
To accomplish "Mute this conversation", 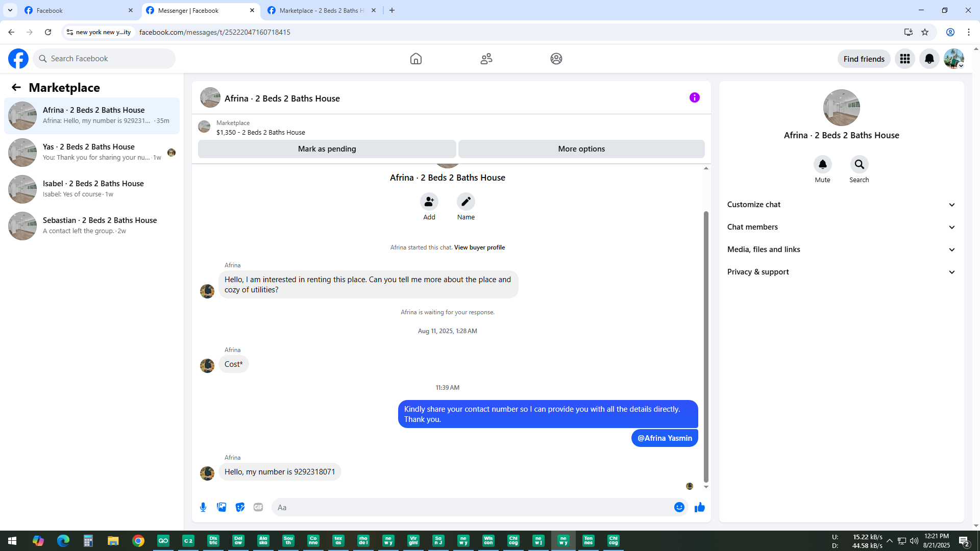I will 822,165.
